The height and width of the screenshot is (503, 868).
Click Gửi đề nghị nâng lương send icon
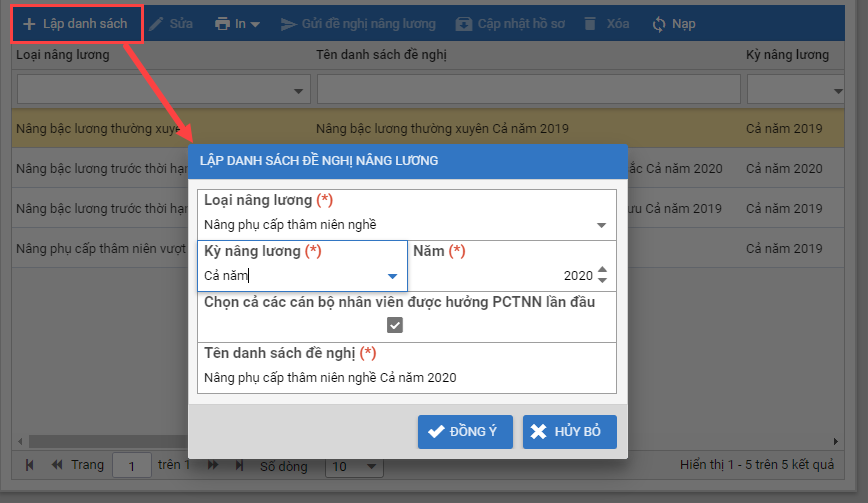click(289, 23)
